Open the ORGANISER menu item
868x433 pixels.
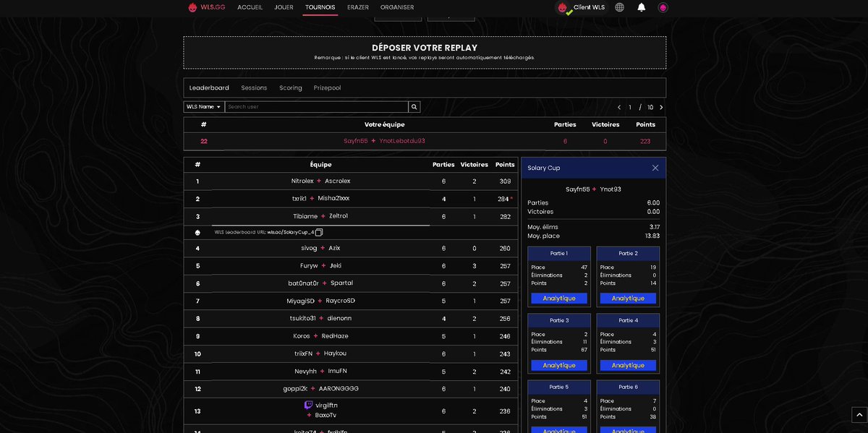397,7
